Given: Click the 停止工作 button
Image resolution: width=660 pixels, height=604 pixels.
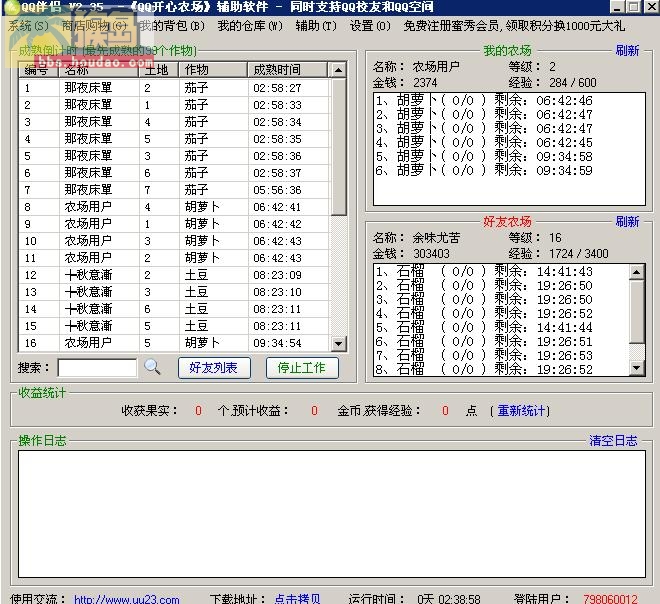Looking at the screenshot, I should point(302,368).
